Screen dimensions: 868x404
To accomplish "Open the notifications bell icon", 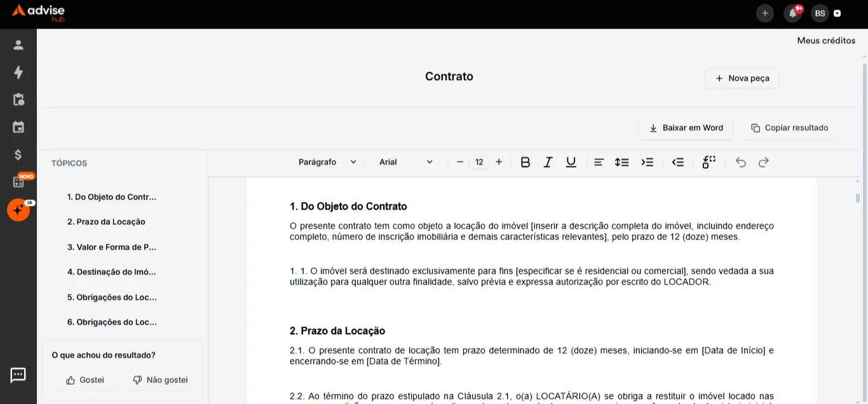I will (792, 13).
